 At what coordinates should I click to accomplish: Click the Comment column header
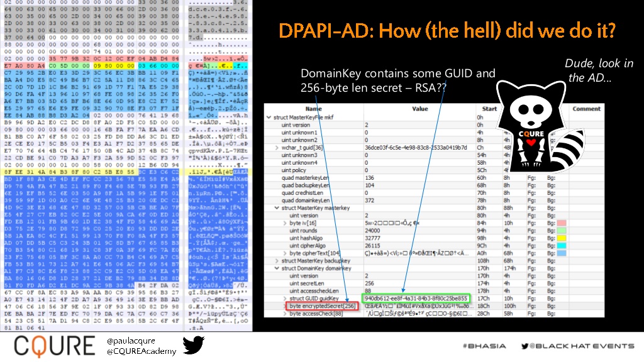[587, 109]
